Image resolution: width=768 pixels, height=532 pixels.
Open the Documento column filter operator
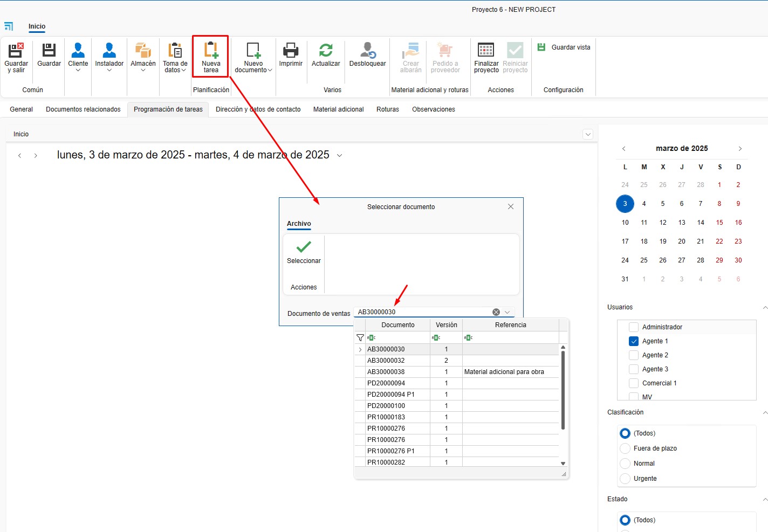pos(371,337)
